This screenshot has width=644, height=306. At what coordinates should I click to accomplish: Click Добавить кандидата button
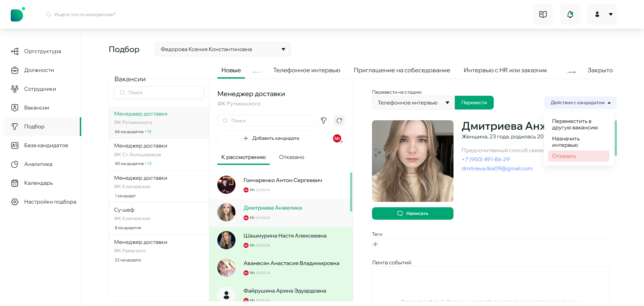pos(271,138)
